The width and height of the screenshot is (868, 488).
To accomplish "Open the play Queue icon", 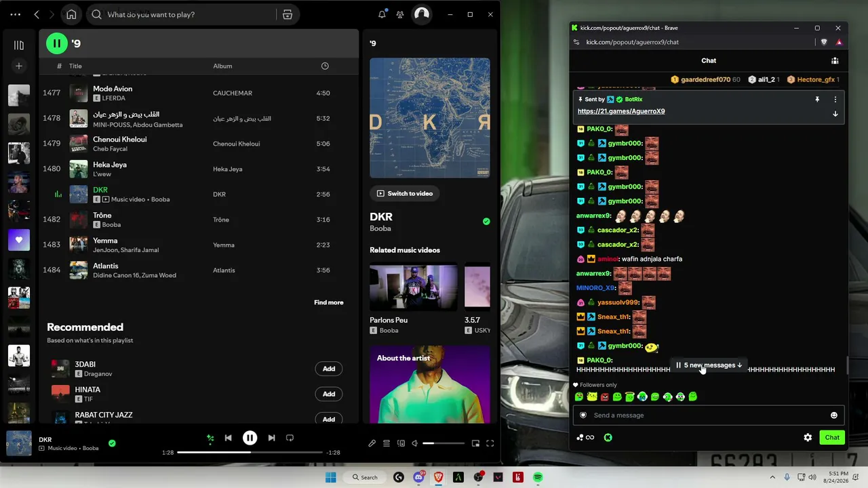I will click(387, 443).
